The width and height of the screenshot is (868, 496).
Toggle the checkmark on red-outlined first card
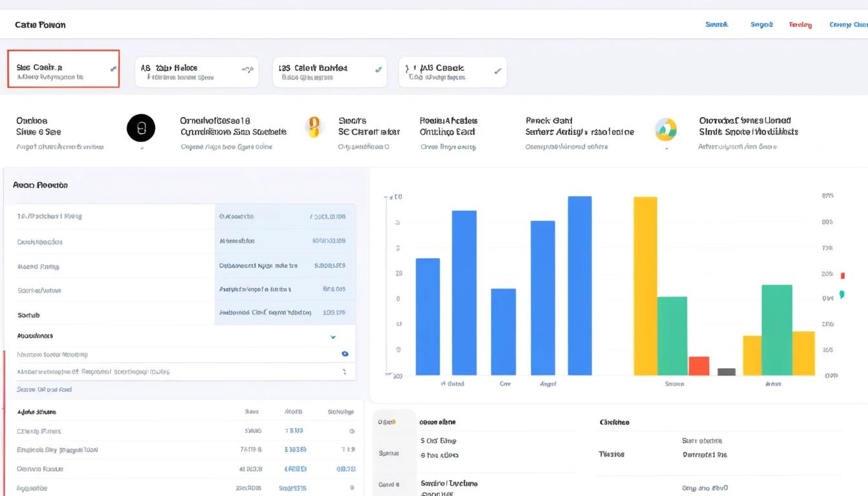114,68
